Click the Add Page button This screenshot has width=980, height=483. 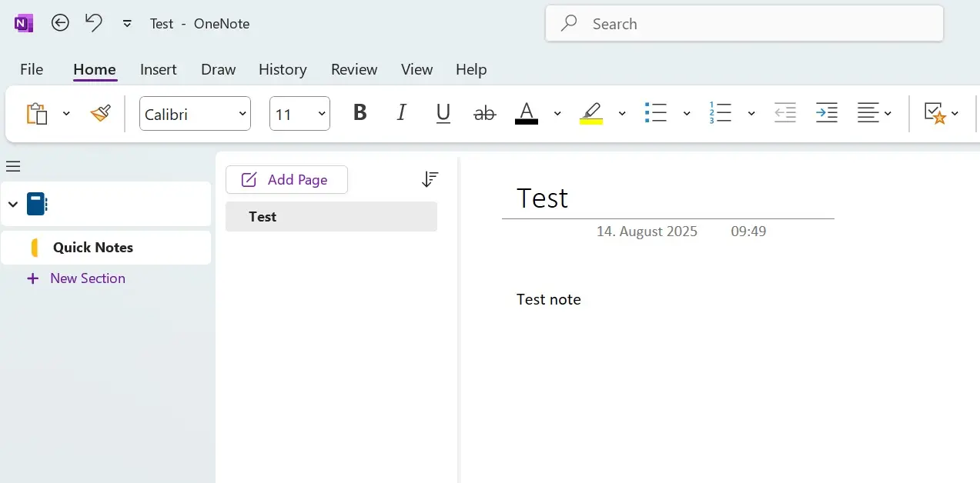(286, 179)
